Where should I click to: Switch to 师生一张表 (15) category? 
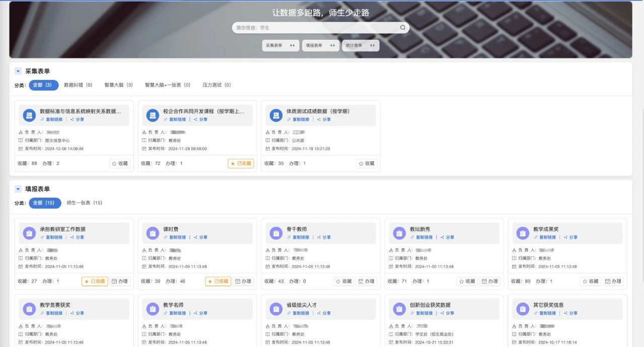(x=84, y=203)
